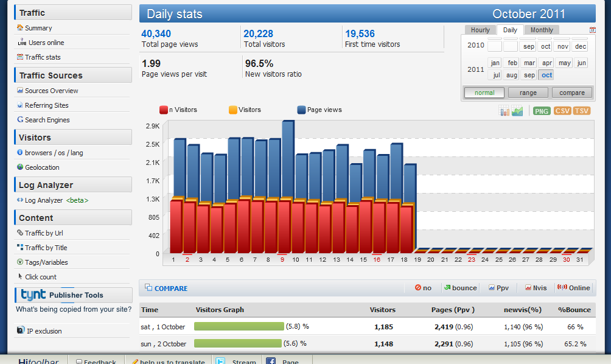
Task: Click the tynt Publisher Tools logo
Action: coord(33,295)
